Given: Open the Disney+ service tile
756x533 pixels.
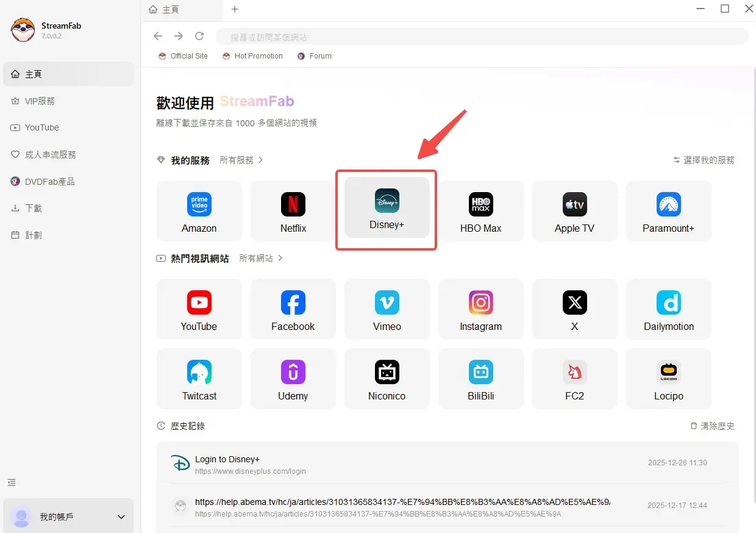Looking at the screenshot, I should pyautogui.click(x=387, y=207).
